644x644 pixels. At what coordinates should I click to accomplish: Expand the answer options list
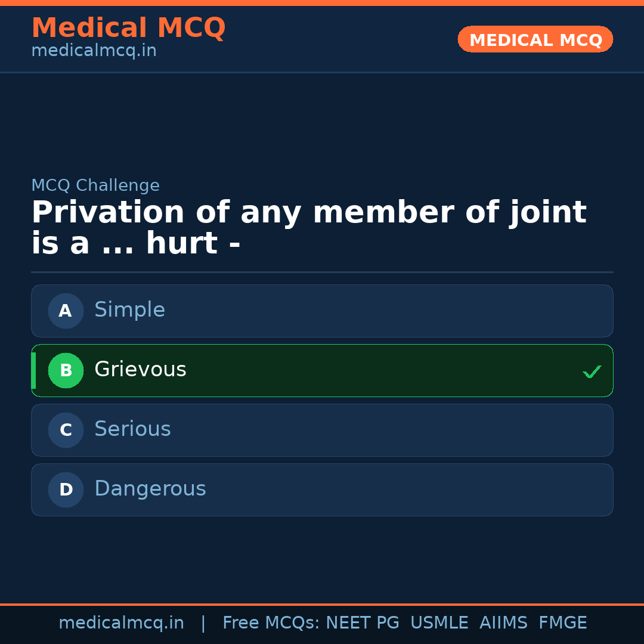[322, 400]
